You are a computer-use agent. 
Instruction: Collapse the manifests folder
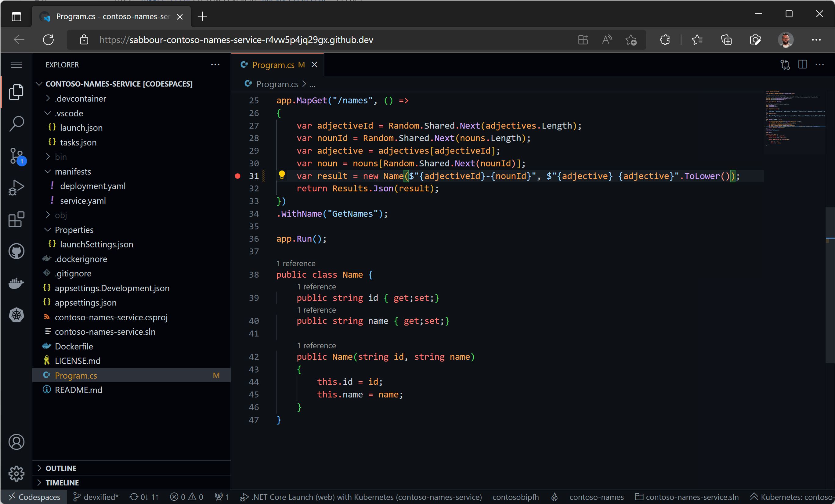tap(73, 172)
